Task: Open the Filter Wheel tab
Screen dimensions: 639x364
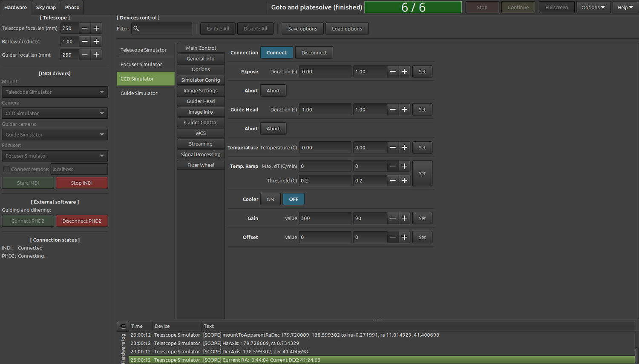Action: (201, 165)
